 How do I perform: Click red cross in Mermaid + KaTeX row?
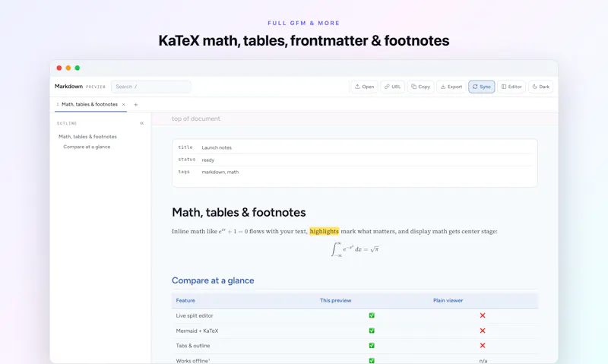pos(483,331)
